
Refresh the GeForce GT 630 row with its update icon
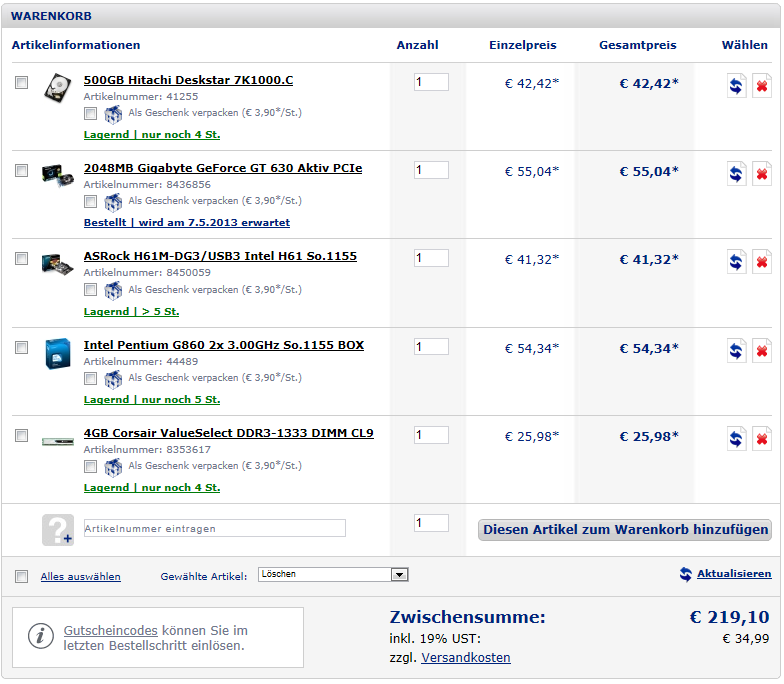point(736,174)
